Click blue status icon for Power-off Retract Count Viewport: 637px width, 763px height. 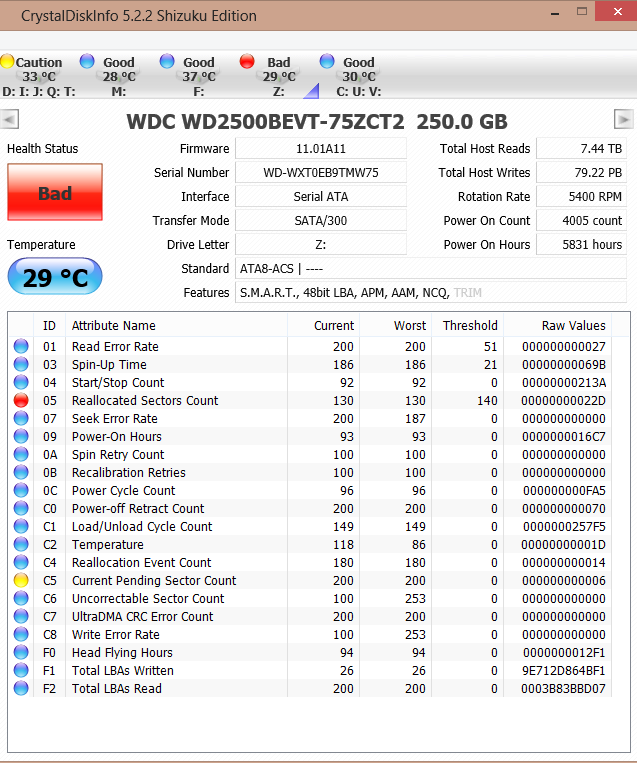coord(21,508)
